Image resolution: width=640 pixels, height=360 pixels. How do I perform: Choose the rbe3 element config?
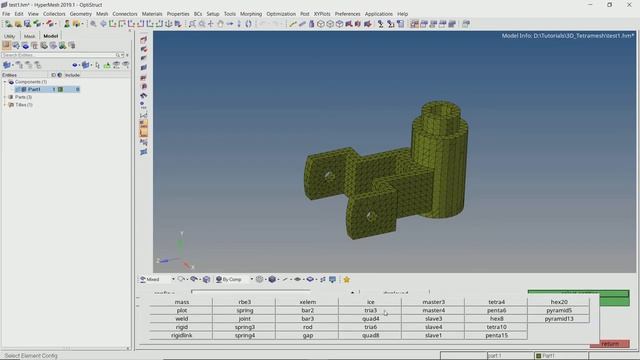[x=244, y=302]
